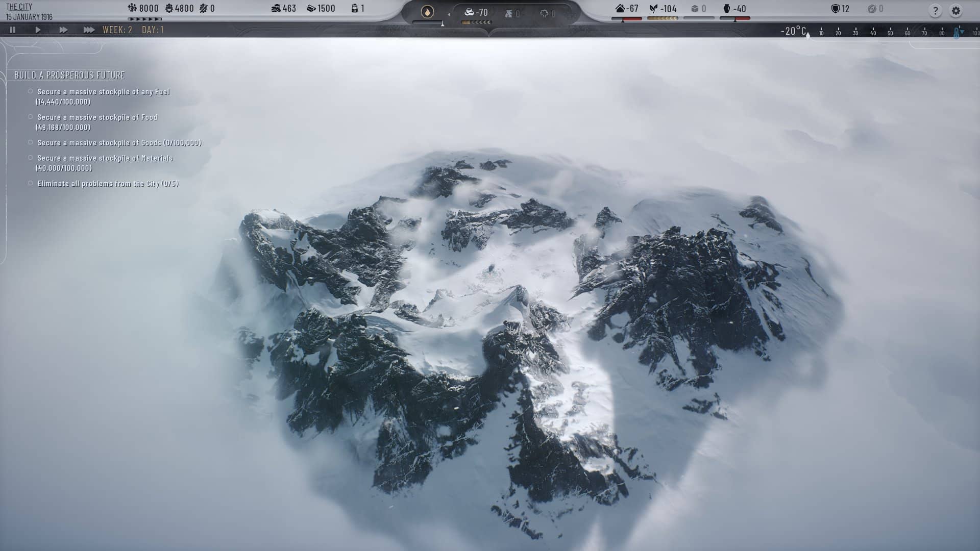Click the food supply bar under -104

[x=663, y=18]
